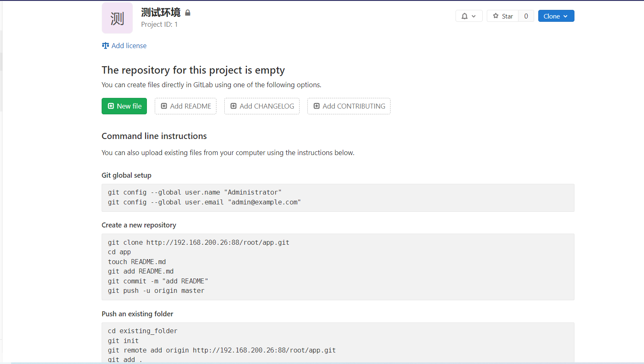Image resolution: width=644 pixels, height=364 pixels.
Task: Click the scales icon next to Add license
Action: click(105, 46)
